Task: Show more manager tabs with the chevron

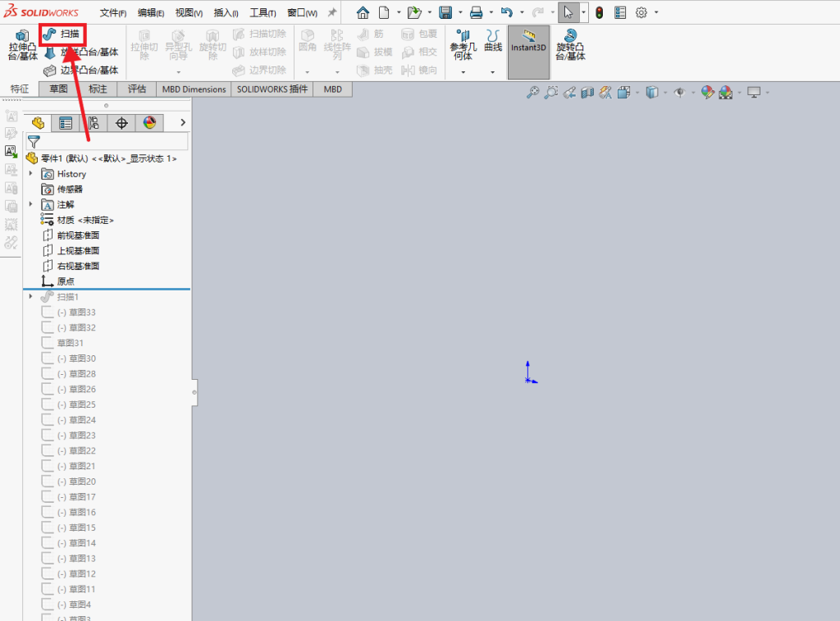Action: coord(183,123)
